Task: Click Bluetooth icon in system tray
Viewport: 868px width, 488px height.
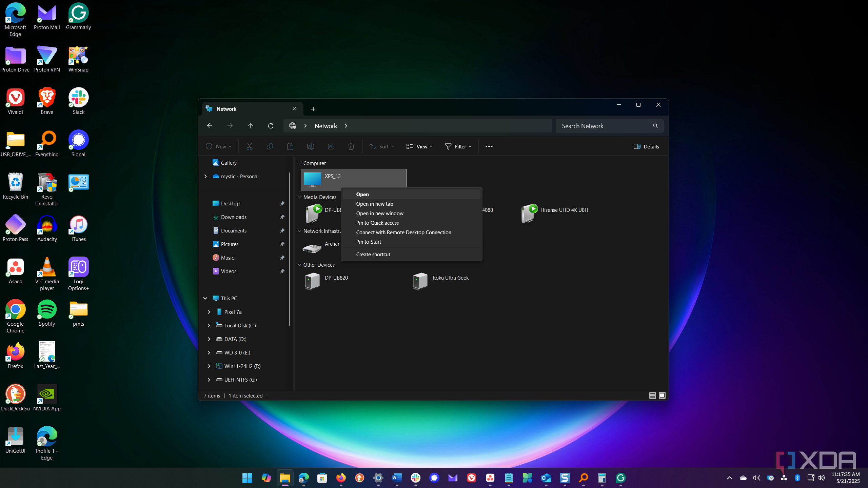Action: tap(797, 478)
